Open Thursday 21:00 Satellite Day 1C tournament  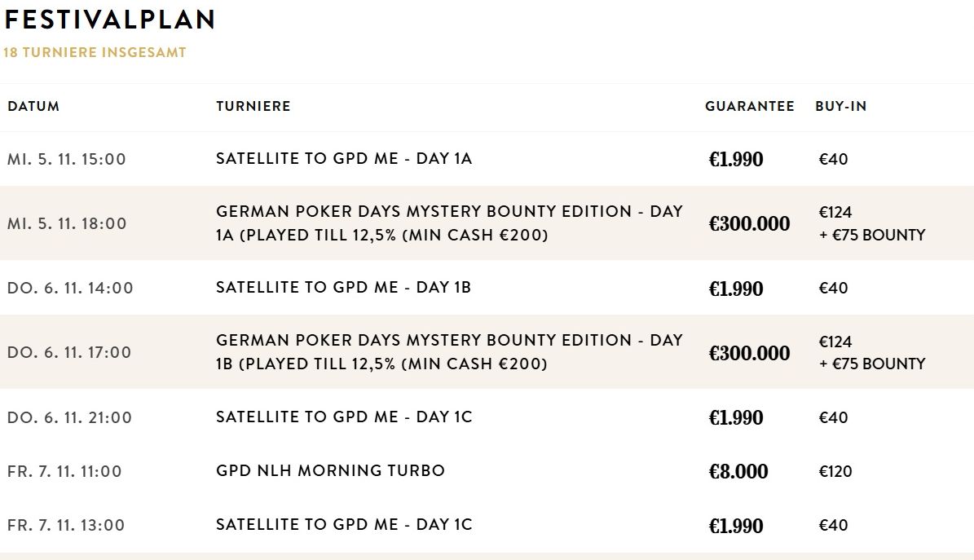click(x=343, y=417)
